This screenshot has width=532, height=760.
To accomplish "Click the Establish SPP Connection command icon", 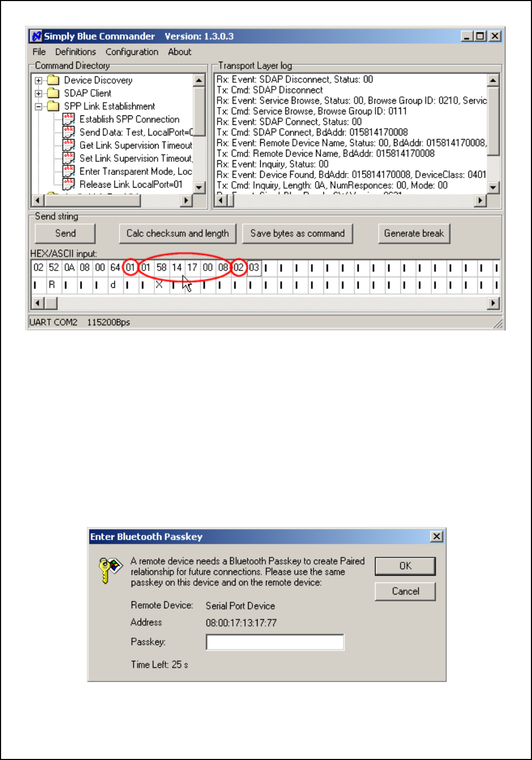I will pos(68,119).
